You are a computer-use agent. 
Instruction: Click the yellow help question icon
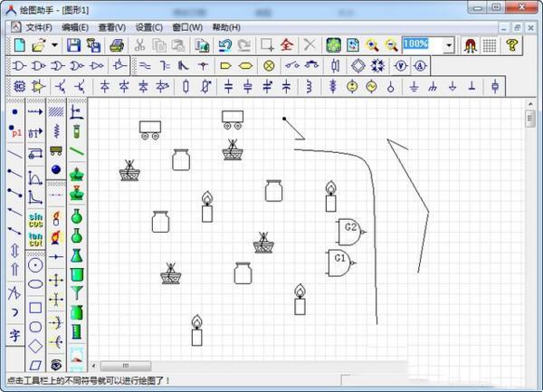(512, 44)
